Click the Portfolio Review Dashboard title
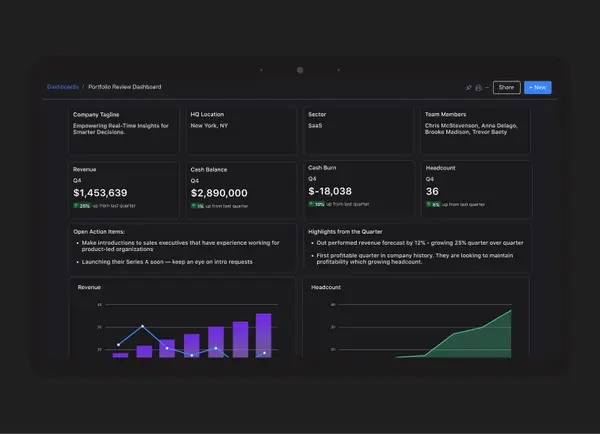This screenshot has width=600, height=434. (125, 87)
